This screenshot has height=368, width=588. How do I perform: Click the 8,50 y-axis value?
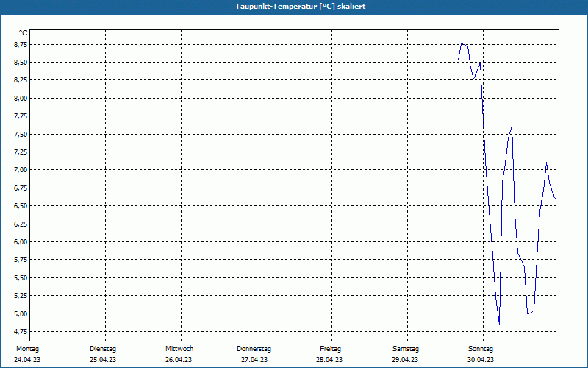(x=21, y=63)
